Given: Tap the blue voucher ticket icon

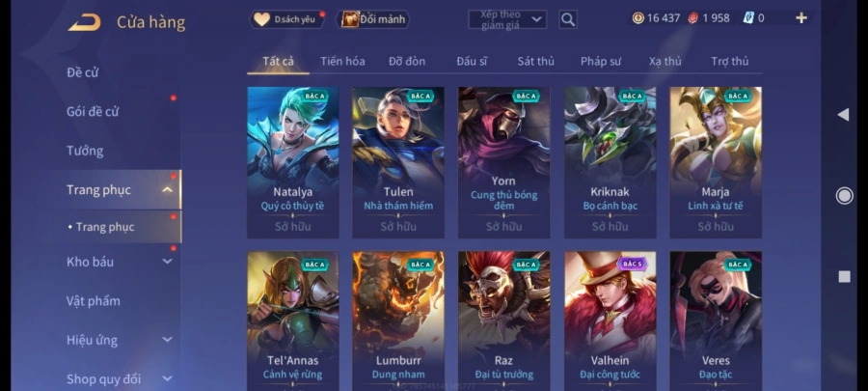Looking at the screenshot, I should [x=747, y=18].
